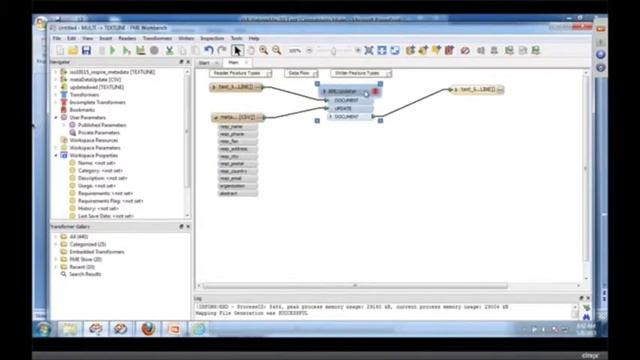Image resolution: width=640 pixels, height=360 pixels.
Task: Expand the first TEXTLINE reader node
Action: pos(56,72)
